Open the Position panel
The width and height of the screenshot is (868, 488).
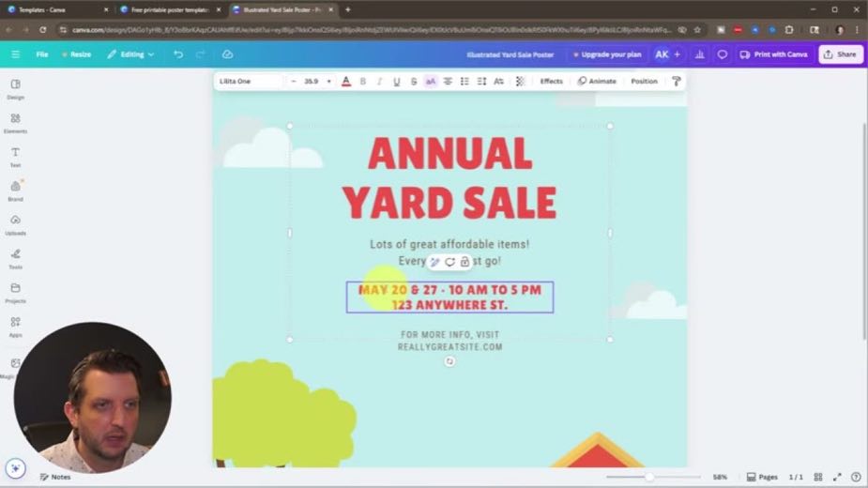(645, 82)
